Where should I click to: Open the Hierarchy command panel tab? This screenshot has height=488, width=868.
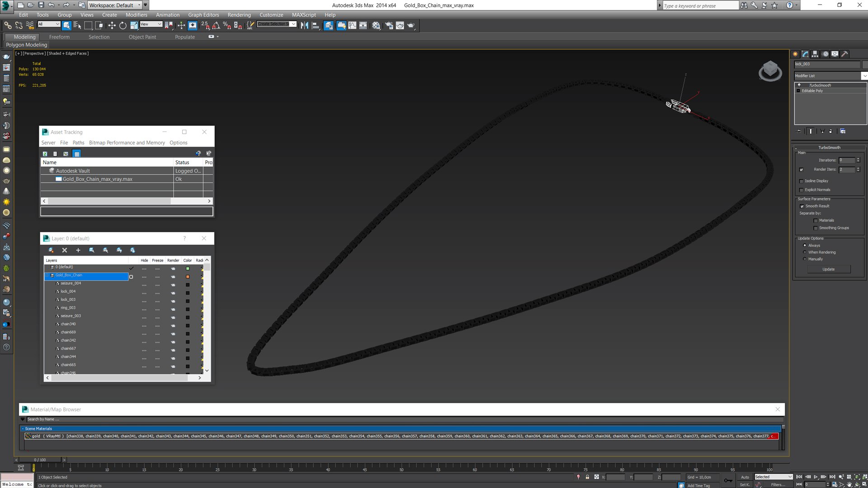click(815, 54)
